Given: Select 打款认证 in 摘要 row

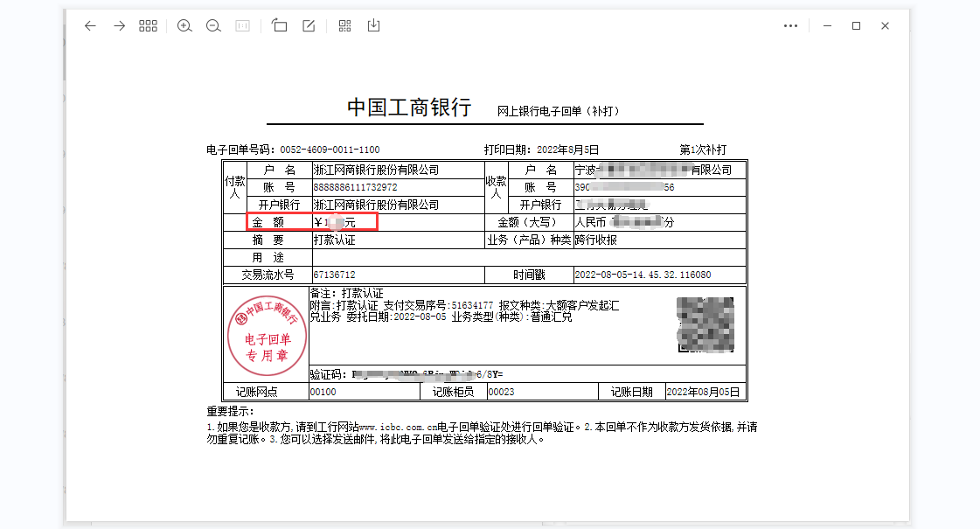Looking at the screenshot, I should click(334, 240).
